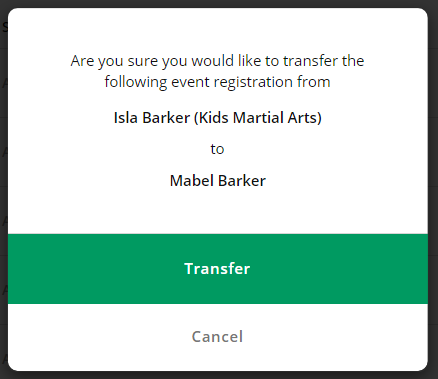Click the dark overlay left of the dialog

tap(4, 189)
